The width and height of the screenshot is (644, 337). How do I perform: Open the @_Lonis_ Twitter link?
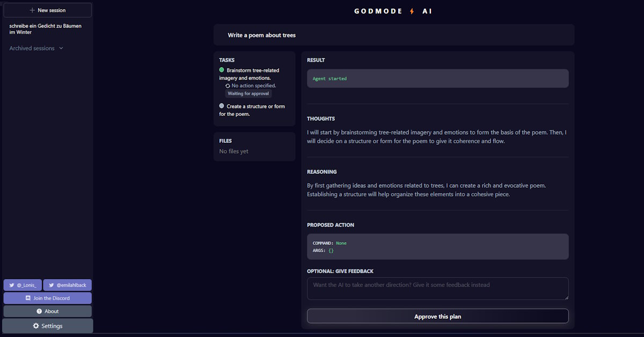23,285
